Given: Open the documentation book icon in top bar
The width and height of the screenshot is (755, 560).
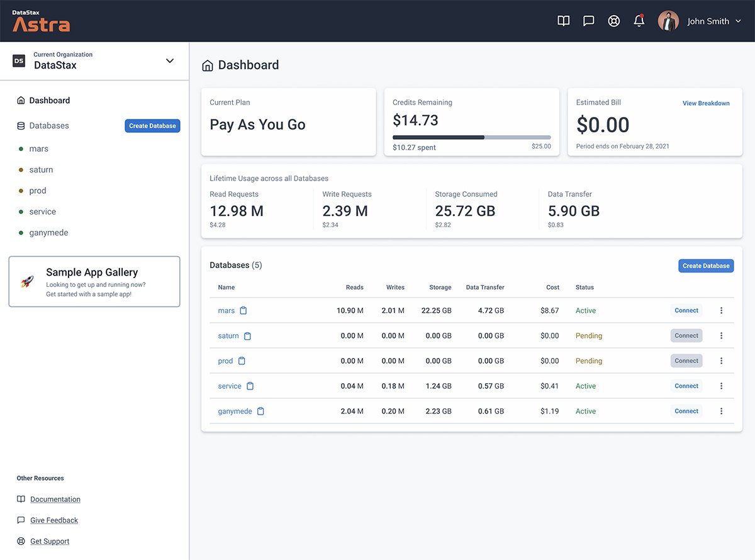Looking at the screenshot, I should 562,20.
